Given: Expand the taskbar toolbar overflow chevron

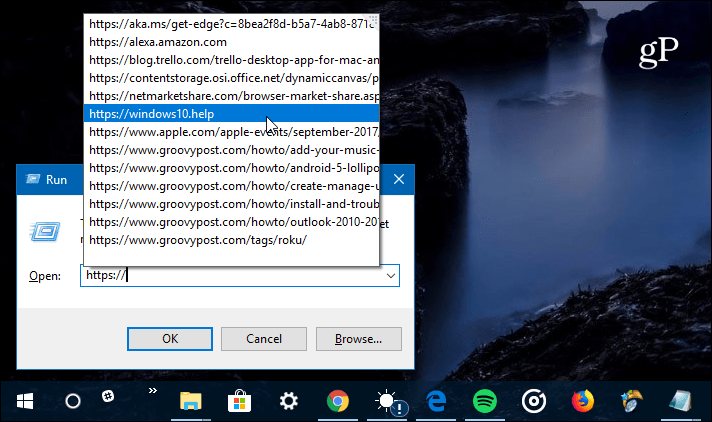Looking at the screenshot, I should (153, 391).
